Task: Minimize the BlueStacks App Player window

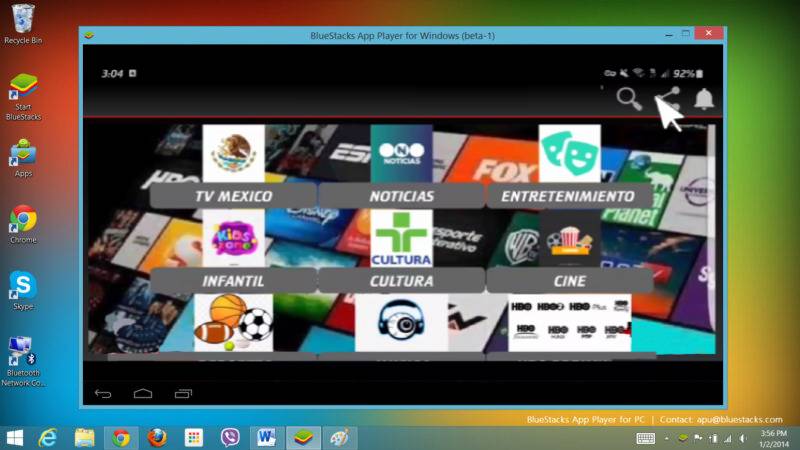Action: coord(669,34)
